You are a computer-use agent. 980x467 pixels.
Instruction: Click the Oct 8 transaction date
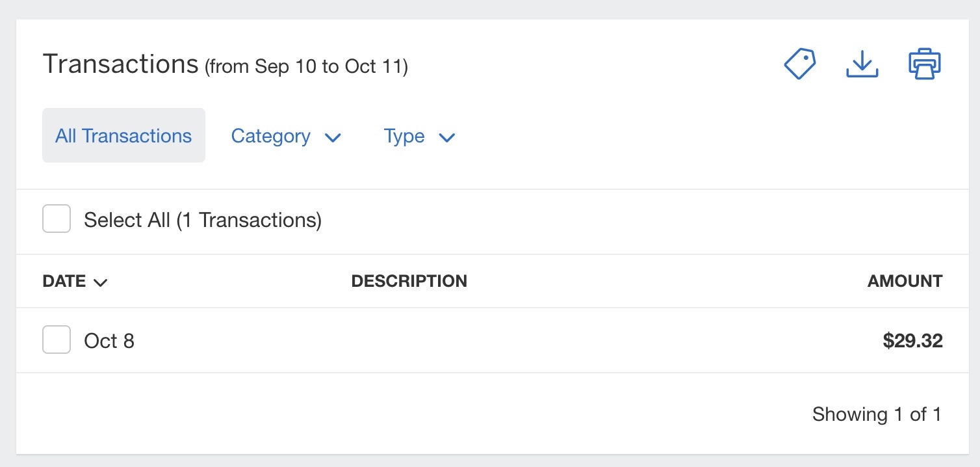click(x=109, y=341)
